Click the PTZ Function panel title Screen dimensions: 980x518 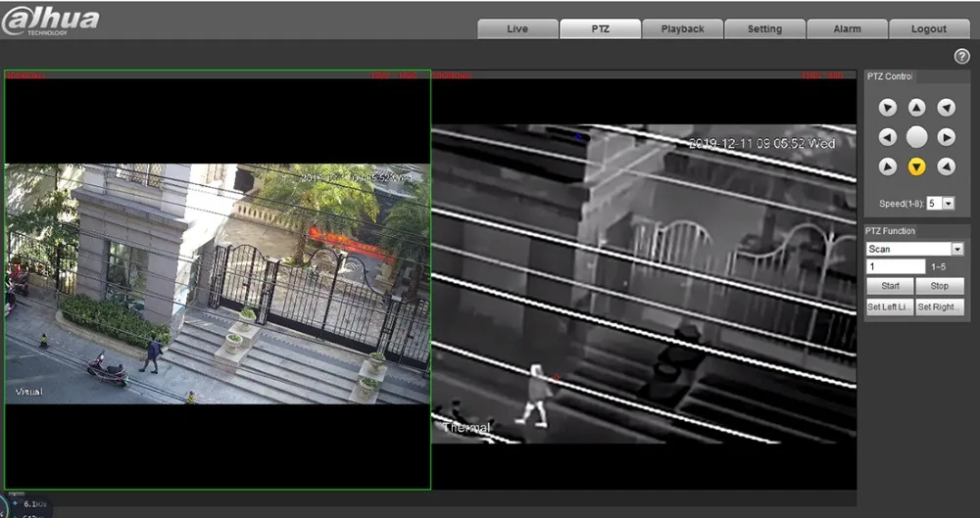[891, 231]
